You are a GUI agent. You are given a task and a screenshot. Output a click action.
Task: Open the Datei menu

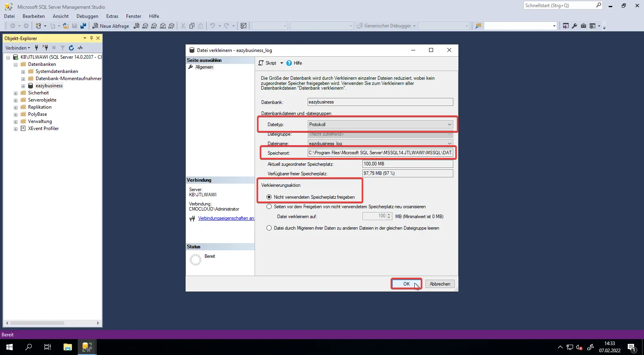9,16
